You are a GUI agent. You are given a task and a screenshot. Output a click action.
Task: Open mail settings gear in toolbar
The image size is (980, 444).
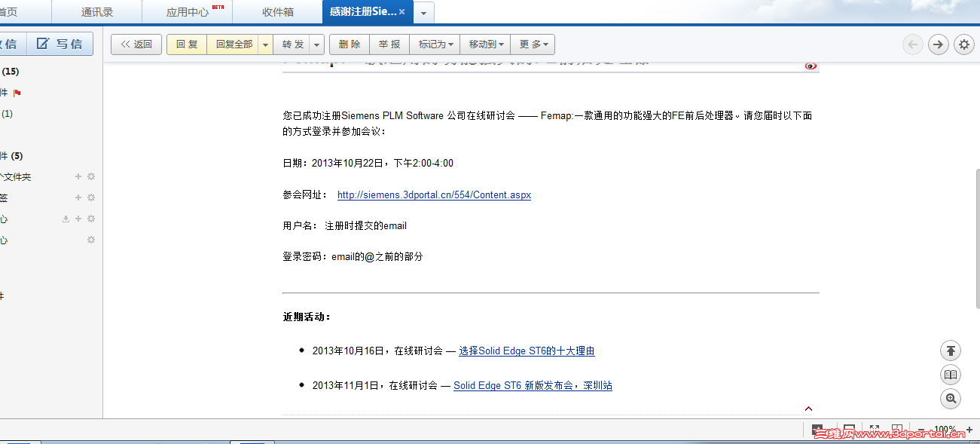coord(964,44)
